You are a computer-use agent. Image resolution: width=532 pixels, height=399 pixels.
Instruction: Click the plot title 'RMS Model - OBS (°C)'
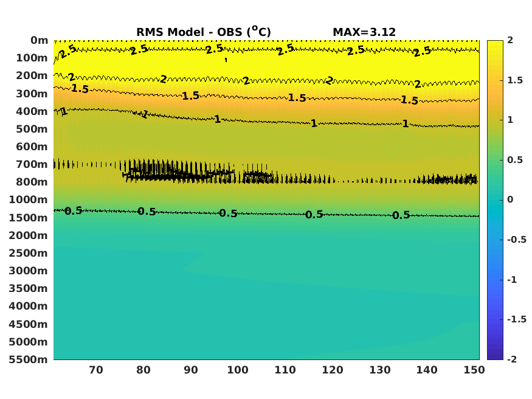click(204, 32)
